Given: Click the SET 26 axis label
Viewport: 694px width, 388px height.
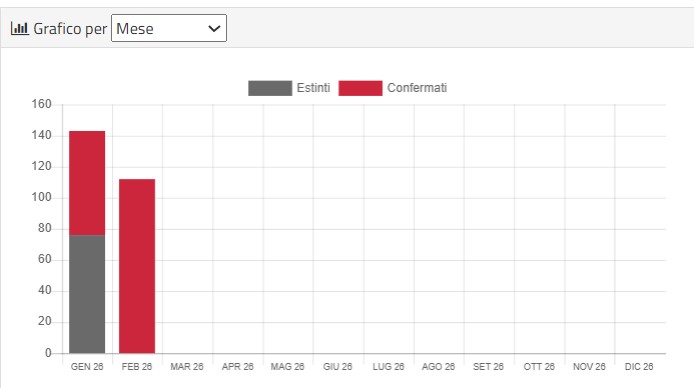Looking at the screenshot, I should click(x=488, y=367).
